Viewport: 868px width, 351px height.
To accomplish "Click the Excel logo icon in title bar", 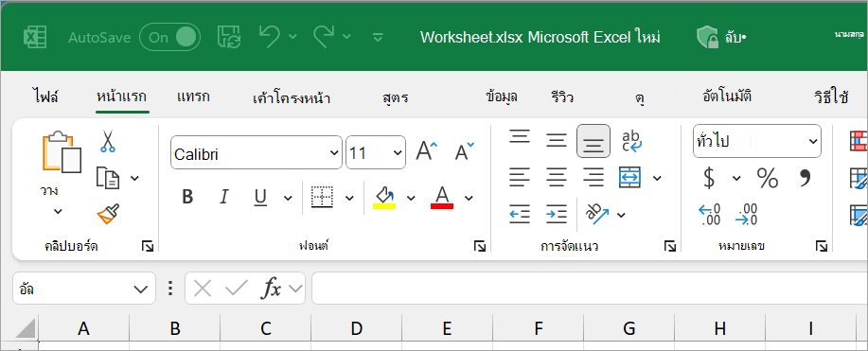I will click(34, 38).
